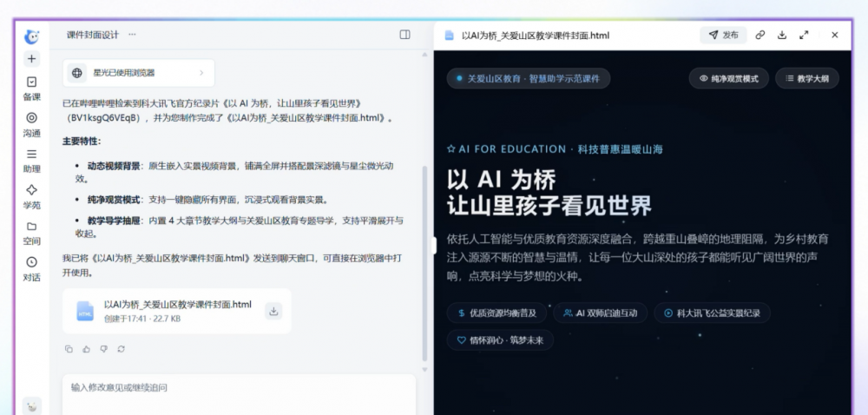Open the 沟通 section in sidebar
This screenshot has height=415, width=868.
tap(31, 124)
